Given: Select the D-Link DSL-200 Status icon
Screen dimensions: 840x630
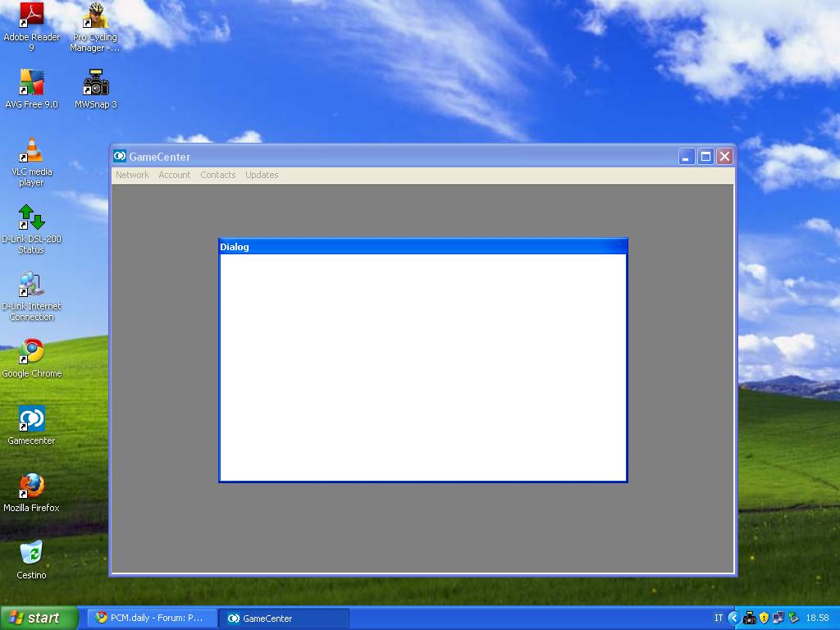Looking at the screenshot, I should tap(31, 217).
